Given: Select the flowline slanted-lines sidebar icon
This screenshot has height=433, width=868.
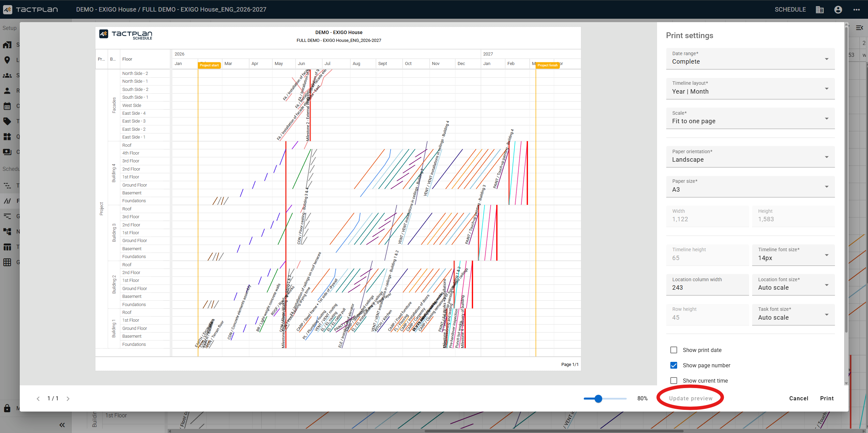Looking at the screenshot, I should (x=7, y=201).
